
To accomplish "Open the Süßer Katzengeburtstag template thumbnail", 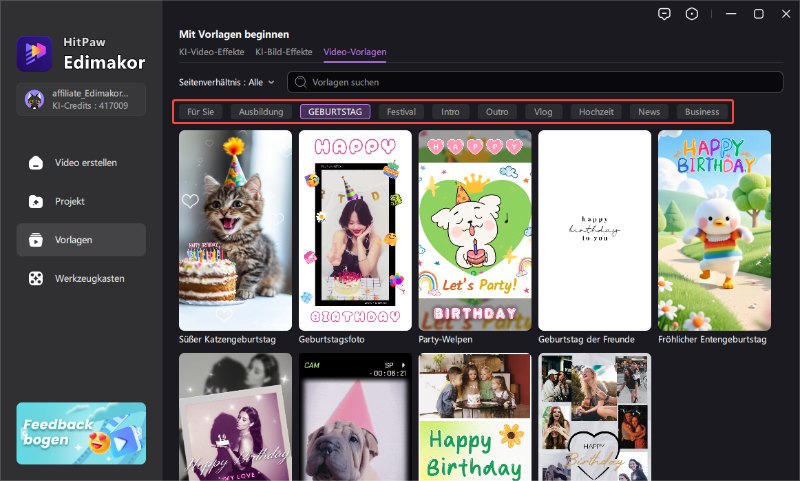I will click(235, 230).
